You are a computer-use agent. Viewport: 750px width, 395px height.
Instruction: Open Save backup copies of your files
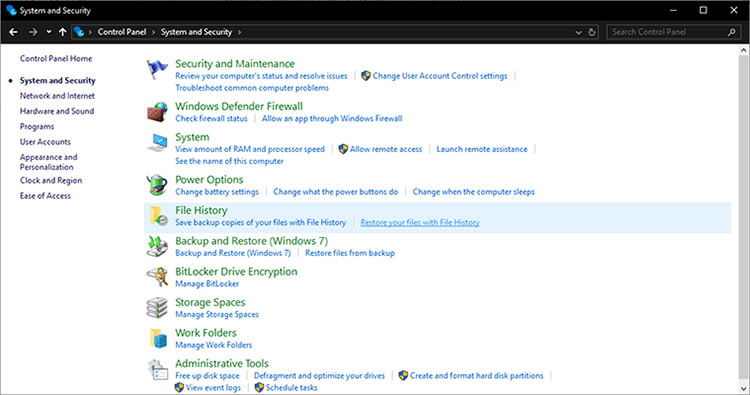click(x=260, y=222)
